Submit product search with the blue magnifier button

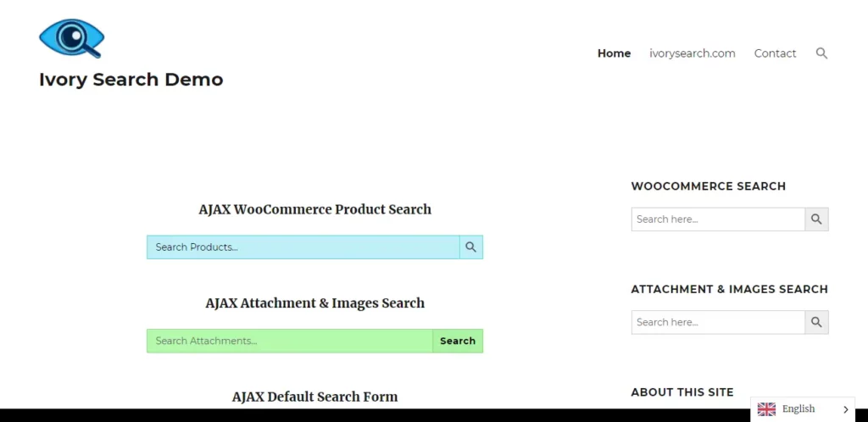[x=471, y=247]
